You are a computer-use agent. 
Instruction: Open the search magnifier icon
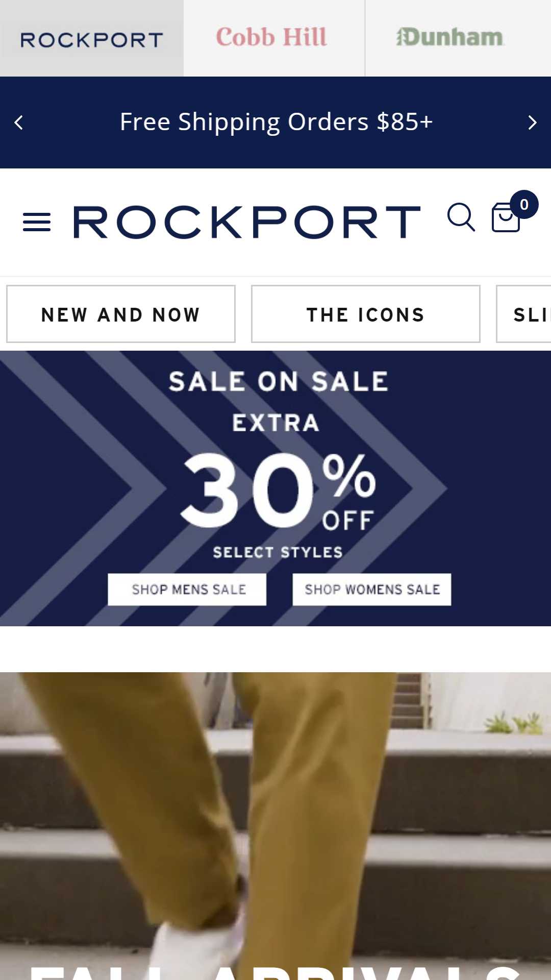[461, 217]
